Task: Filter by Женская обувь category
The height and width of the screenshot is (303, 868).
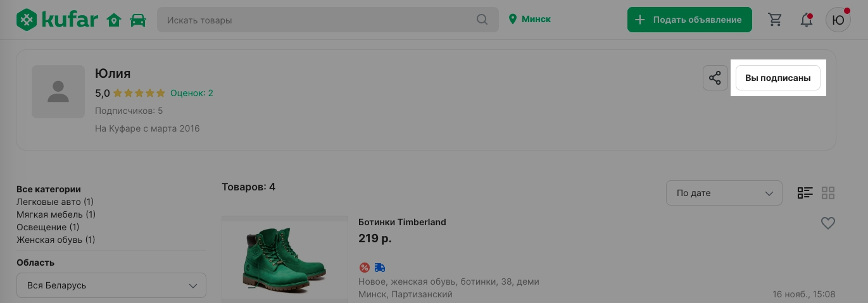Action: pos(56,240)
